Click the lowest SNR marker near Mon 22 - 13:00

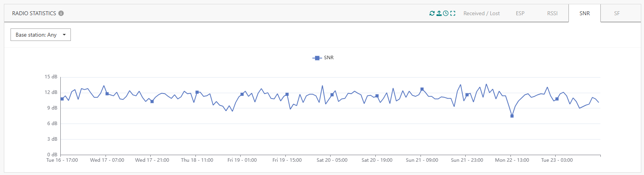click(x=512, y=116)
